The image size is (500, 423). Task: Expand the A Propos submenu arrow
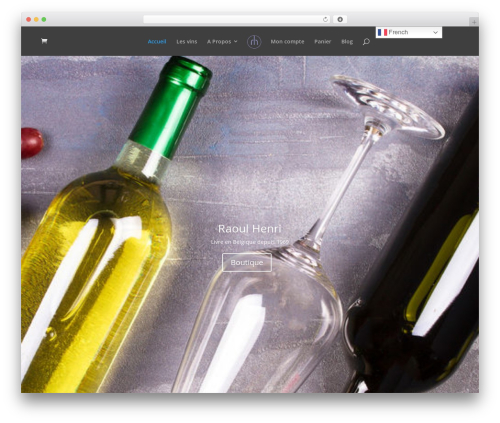click(x=236, y=41)
